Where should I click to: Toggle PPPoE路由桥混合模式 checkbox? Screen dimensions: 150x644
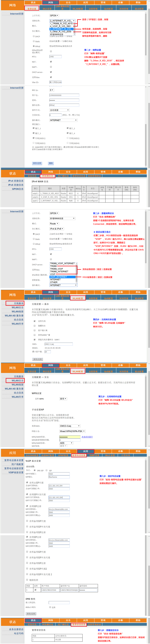[51, 51]
